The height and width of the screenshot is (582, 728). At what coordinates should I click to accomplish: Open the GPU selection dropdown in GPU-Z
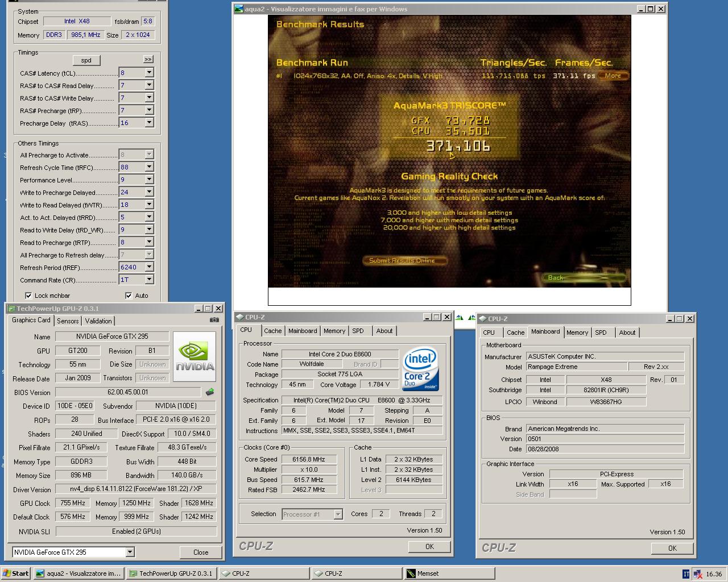point(130,552)
